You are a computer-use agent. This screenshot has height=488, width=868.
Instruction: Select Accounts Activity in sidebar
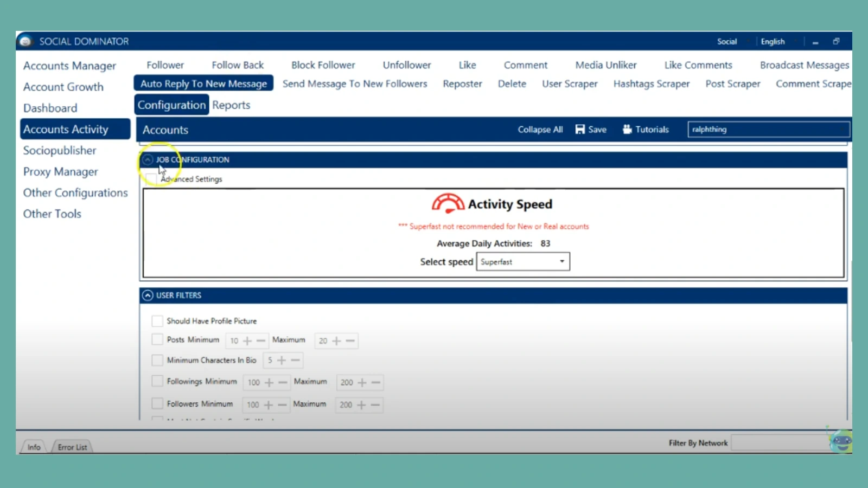[75, 129]
